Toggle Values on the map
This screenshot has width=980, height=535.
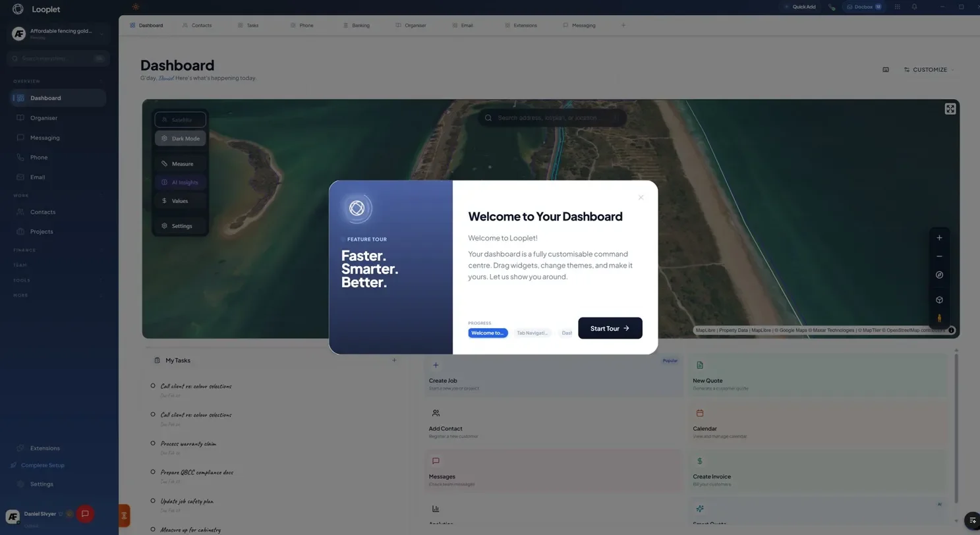[x=181, y=201]
